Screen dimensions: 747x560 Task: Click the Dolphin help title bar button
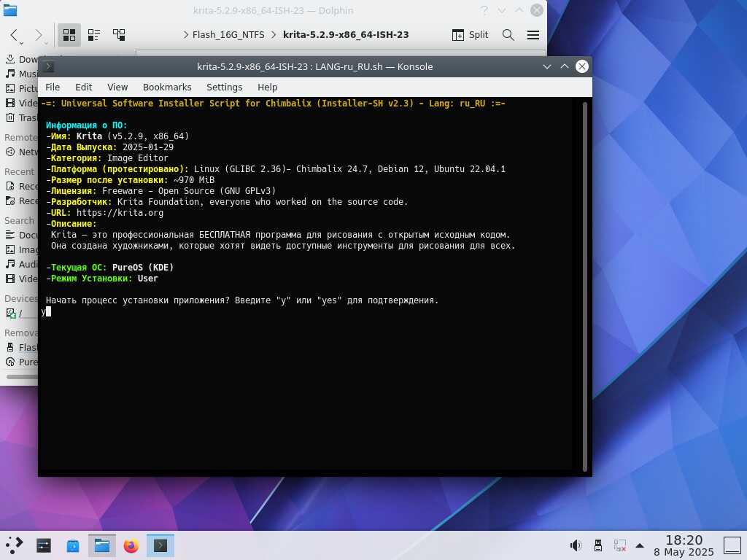[x=484, y=10]
